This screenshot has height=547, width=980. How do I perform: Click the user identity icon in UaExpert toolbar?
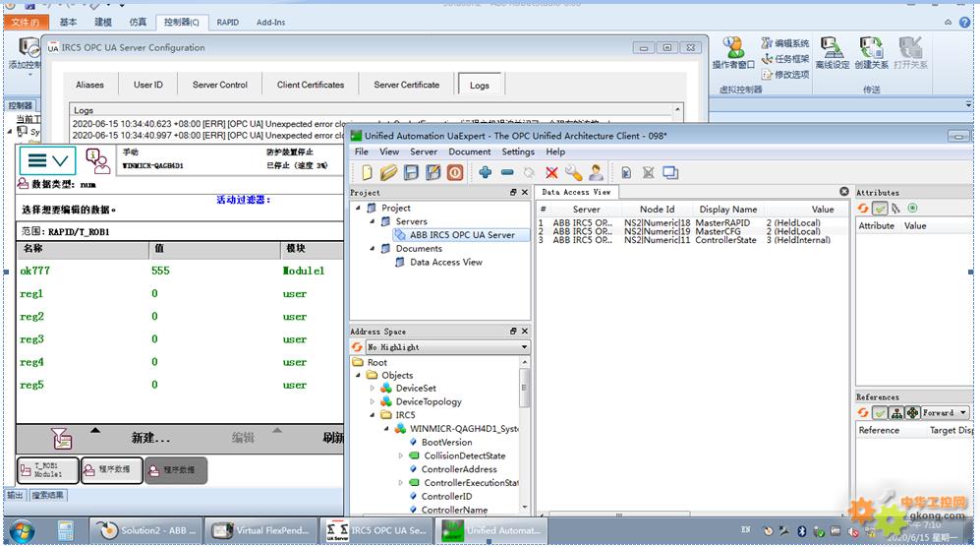[x=596, y=172]
